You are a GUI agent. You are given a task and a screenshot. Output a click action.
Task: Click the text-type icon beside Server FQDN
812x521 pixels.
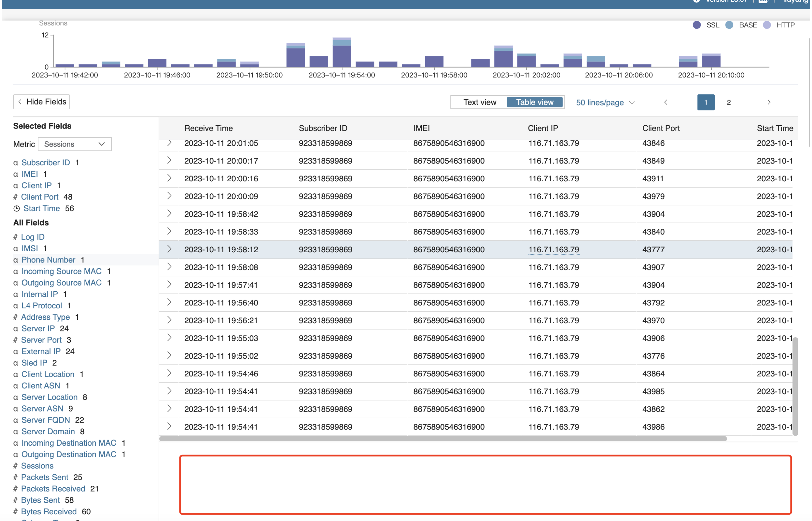pos(15,420)
